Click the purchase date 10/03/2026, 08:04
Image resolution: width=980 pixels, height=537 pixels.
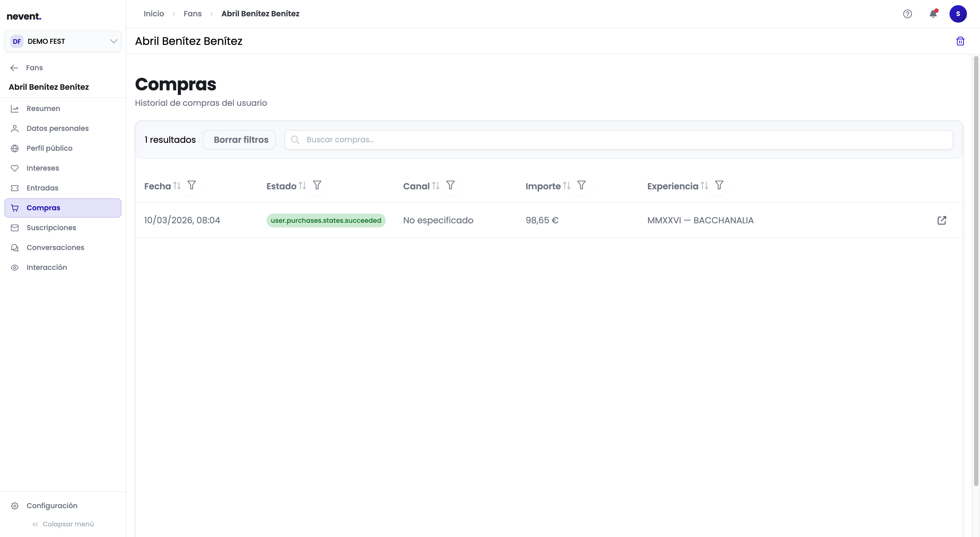coord(182,220)
